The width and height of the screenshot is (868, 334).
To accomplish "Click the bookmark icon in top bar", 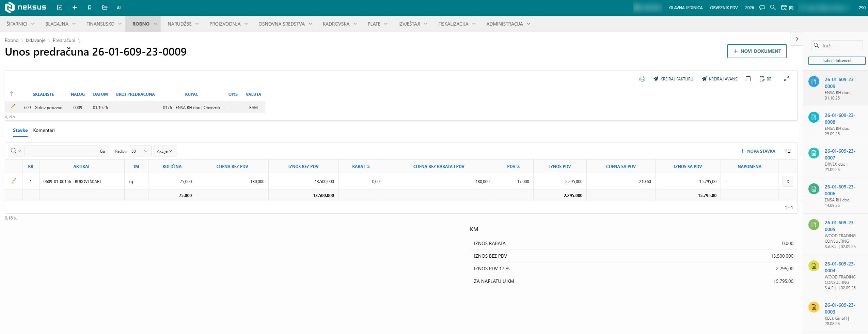I will coord(90,7).
